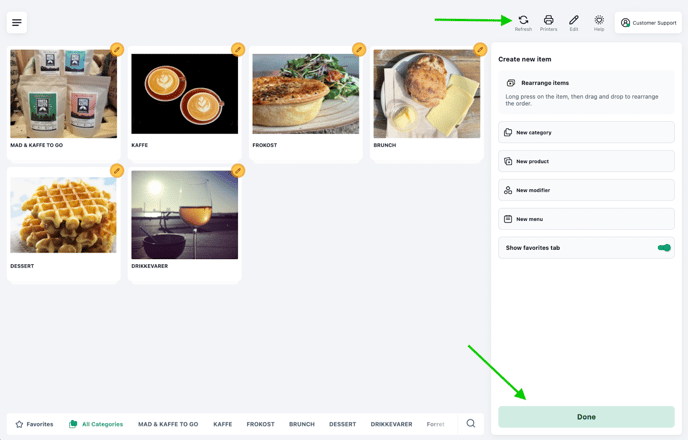Open the Help icon

599,22
